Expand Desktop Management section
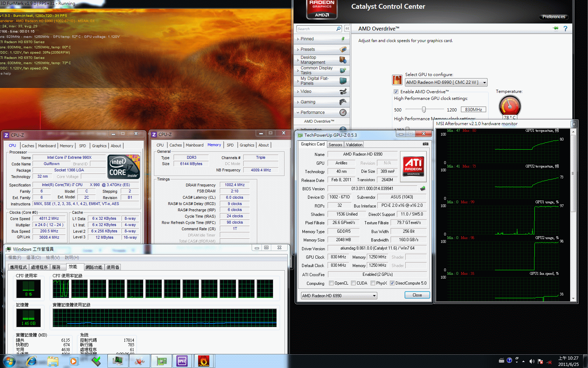The image size is (588, 368). point(298,60)
